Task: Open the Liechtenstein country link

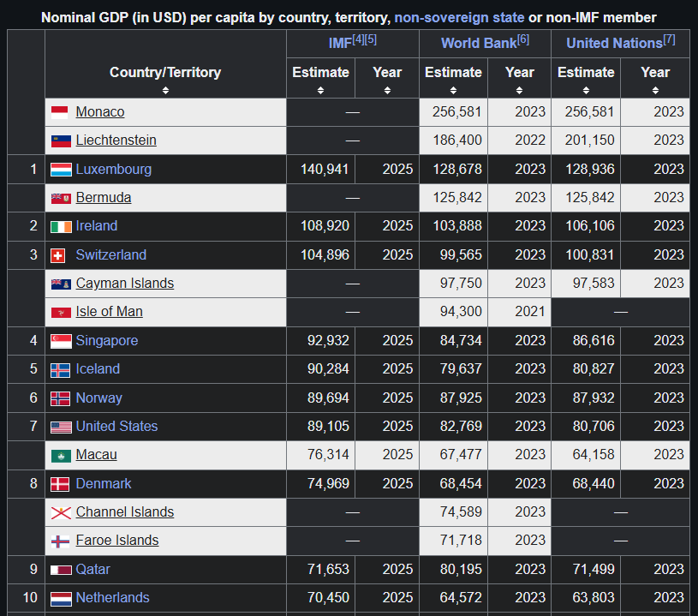Action: [x=116, y=141]
